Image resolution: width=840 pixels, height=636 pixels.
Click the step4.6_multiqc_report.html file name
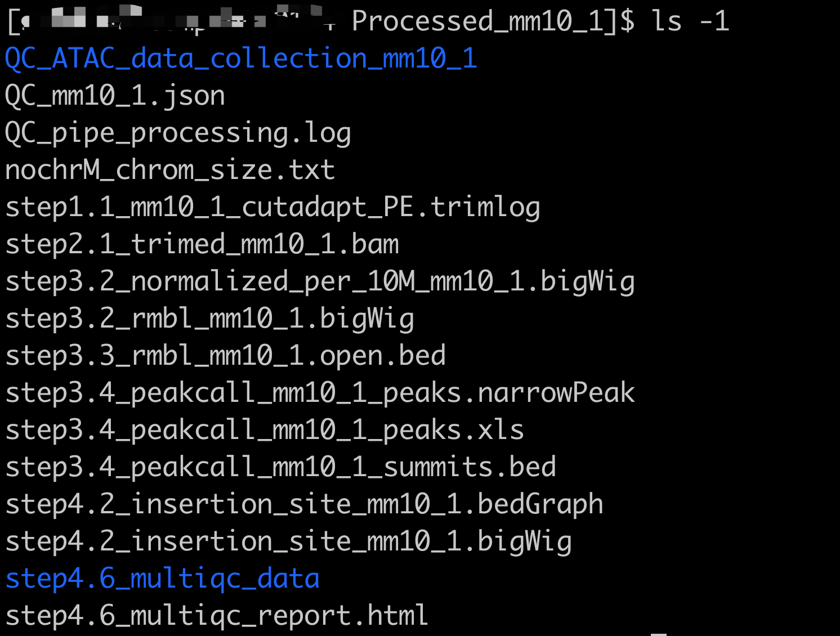point(217,616)
